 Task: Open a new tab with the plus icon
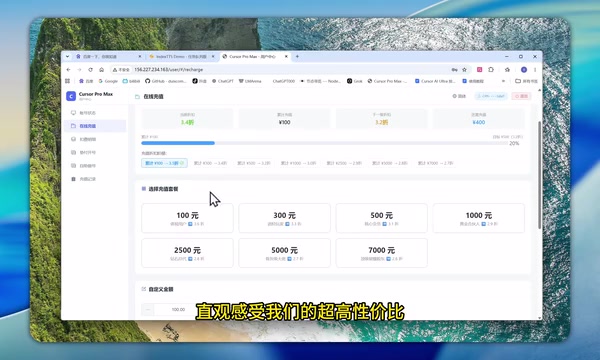(x=297, y=56)
